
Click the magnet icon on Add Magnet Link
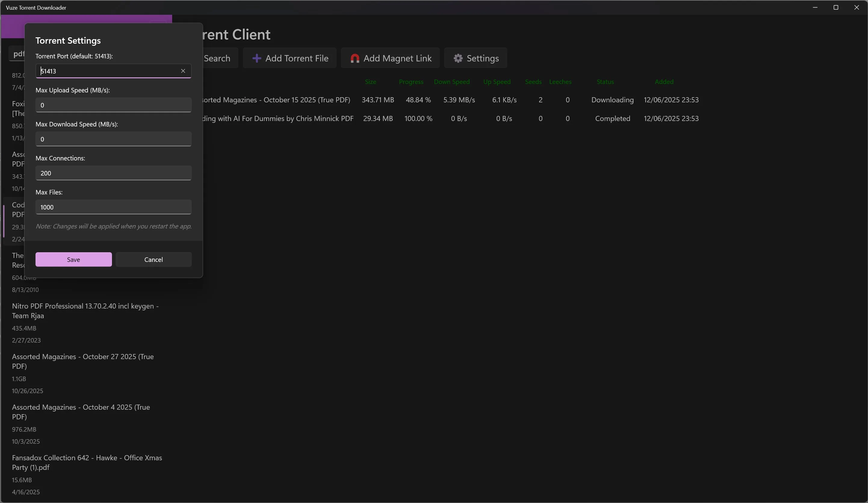pyautogui.click(x=355, y=58)
